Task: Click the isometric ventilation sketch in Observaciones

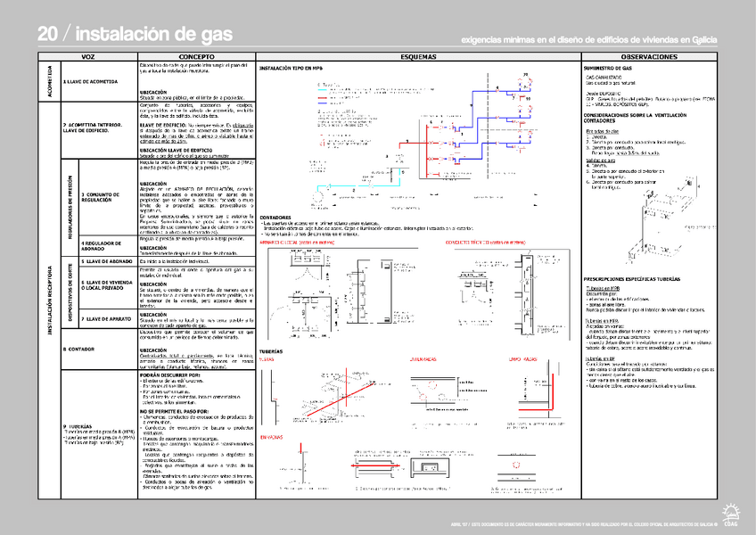Action: pyautogui.click(x=663, y=219)
